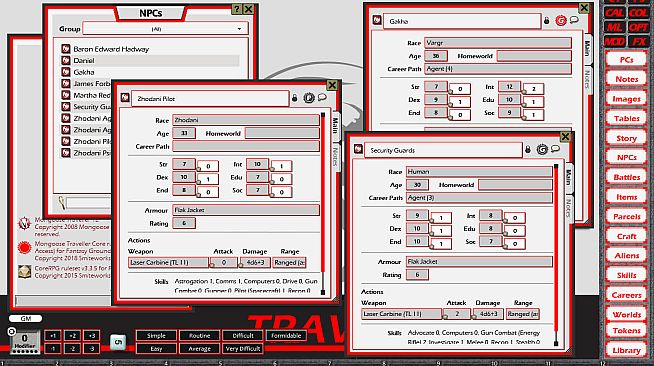
Task: Click the token portrait icon on Gakha sheet
Action: click(561, 20)
